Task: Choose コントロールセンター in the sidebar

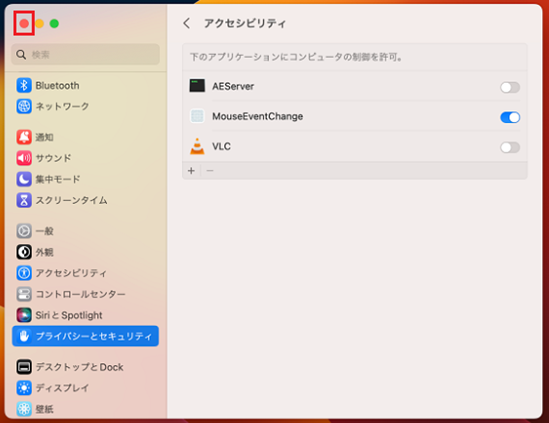Action: coord(85,294)
